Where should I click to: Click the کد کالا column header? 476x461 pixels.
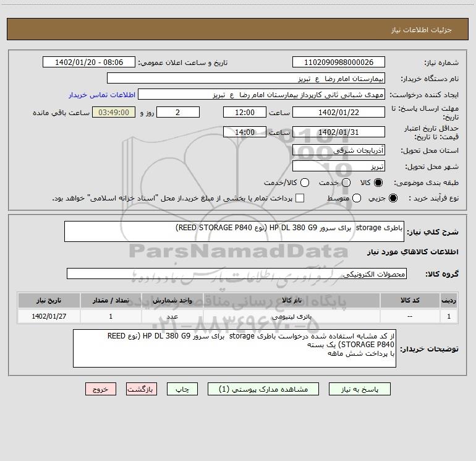(x=410, y=300)
